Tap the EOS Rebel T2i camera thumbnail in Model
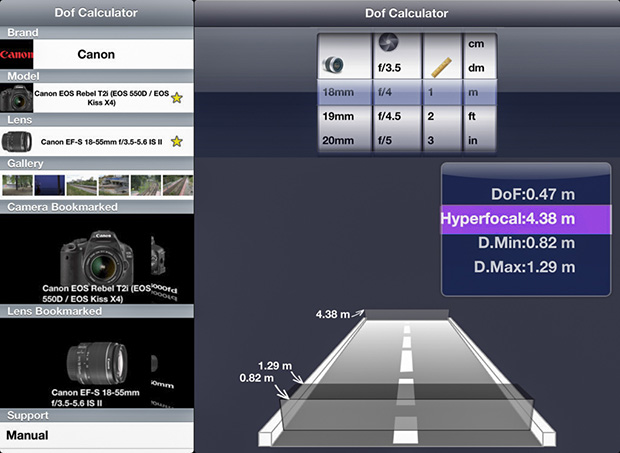 (17, 98)
